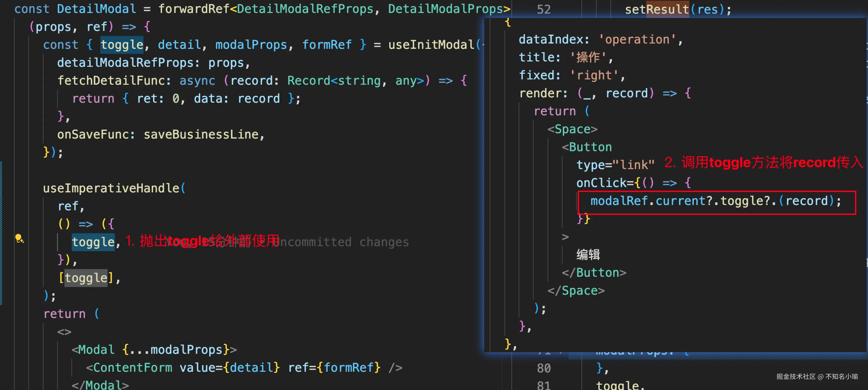
Task: Click line number 52 in gutter
Action: point(543,9)
